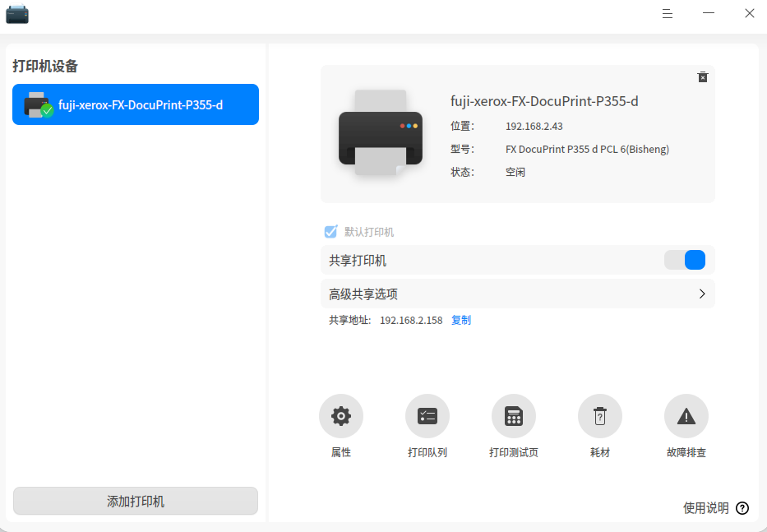Click the status value 空闲
Screen dimensions: 767x532
pyautogui.click(x=515, y=173)
